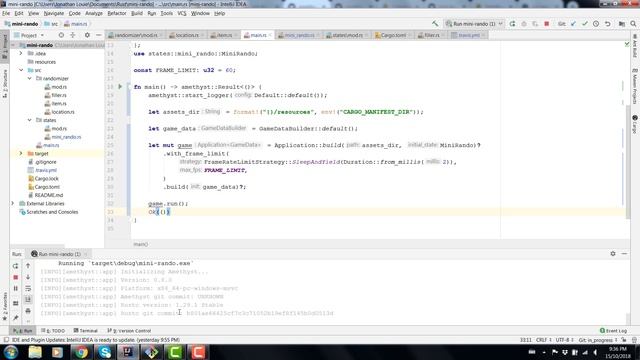640x360 pixels.
Task: Open the Version Control tool window
Action: (x=129, y=331)
